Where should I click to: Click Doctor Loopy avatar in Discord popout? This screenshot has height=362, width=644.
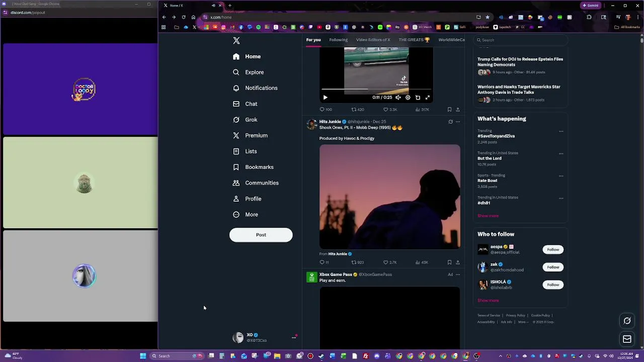(84, 89)
